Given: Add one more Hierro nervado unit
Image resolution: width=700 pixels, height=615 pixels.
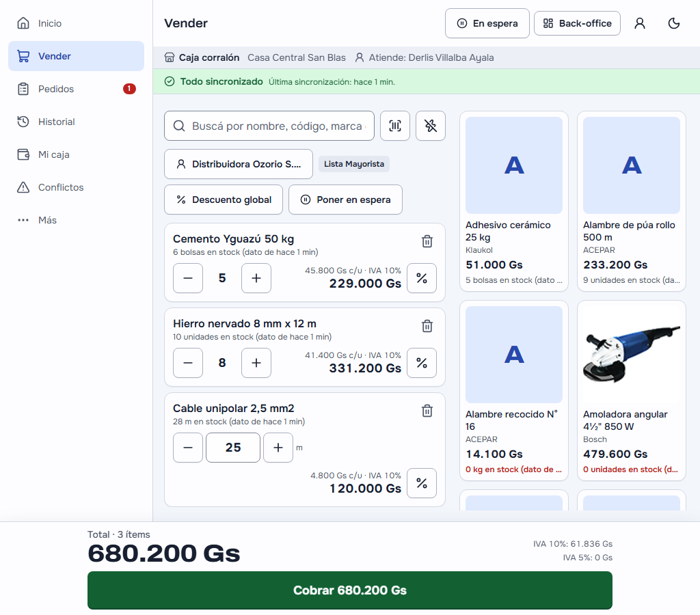Looking at the screenshot, I should tap(256, 363).
